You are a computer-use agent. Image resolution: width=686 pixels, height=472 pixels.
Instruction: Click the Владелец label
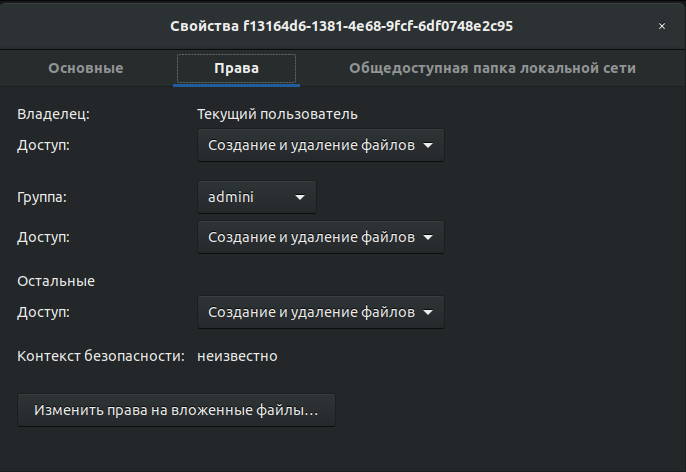(53, 114)
